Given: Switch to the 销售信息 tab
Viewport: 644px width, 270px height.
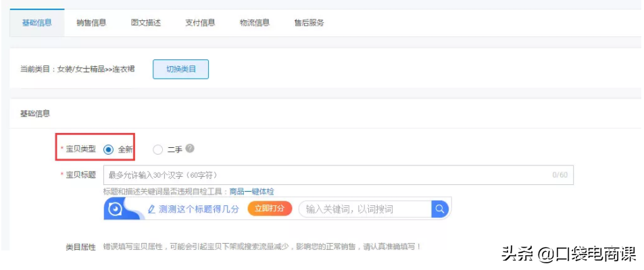Looking at the screenshot, I should [x=91, y=22].
